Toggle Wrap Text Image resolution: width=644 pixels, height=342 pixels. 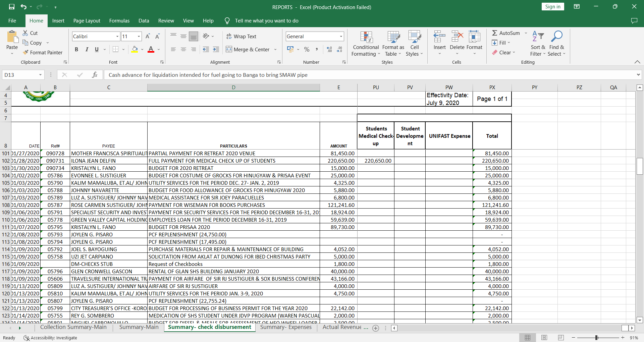pos(241,36)
